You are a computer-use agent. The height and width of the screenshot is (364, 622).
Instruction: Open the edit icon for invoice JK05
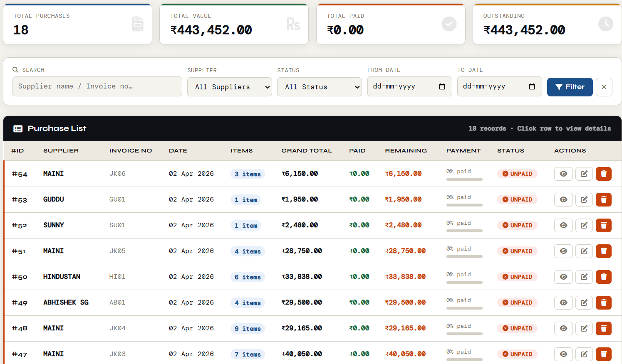[584, 251]
